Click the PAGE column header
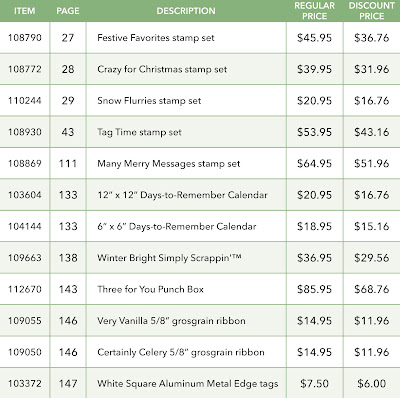This screenshot has width=400, height=398. click(x=68, y=11)
